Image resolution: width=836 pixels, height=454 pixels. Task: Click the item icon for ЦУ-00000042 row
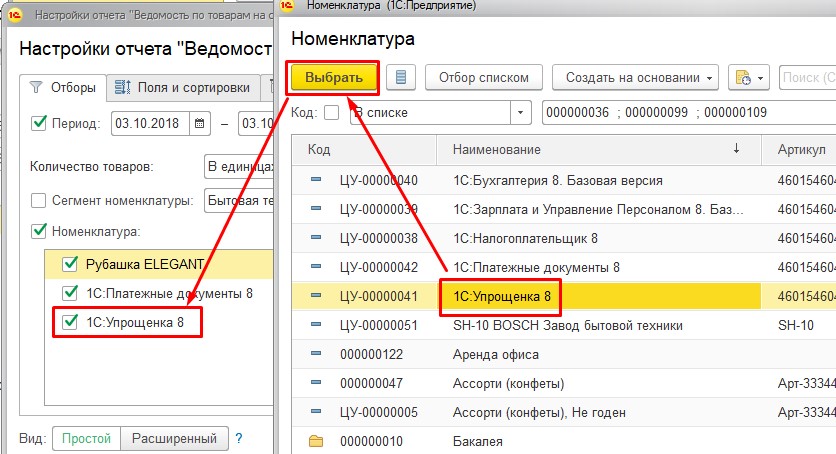[x=316, y=266]
